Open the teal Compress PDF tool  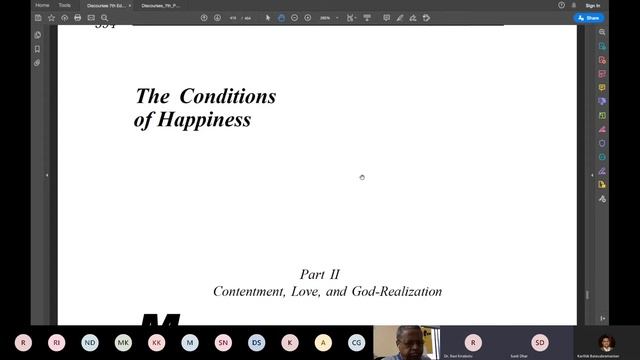coord(602,157)
